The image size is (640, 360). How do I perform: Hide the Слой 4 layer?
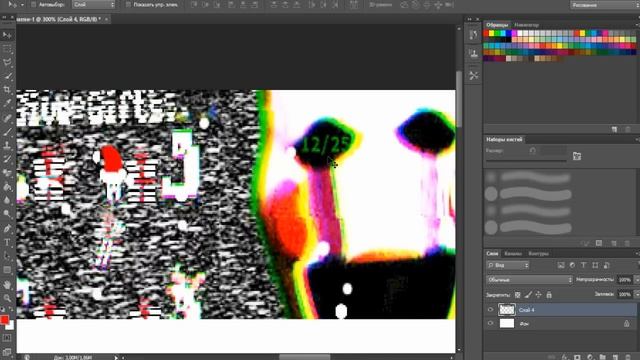tap(490, 310)
